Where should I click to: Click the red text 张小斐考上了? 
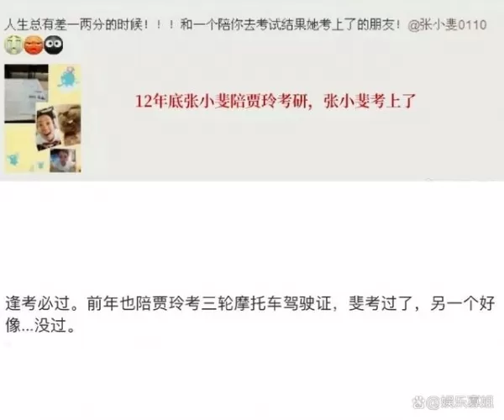[370, 102]
